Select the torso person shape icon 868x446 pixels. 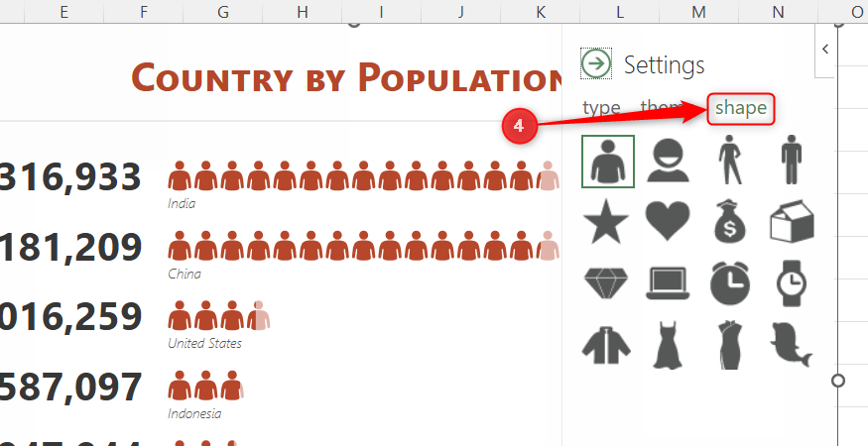pos(608,161)
